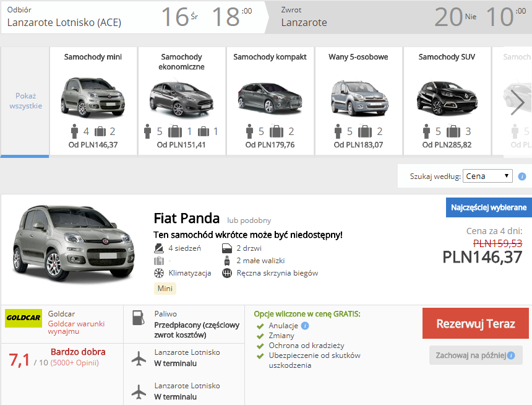Viewport: 532px width, 405px height.
Task: Click the compact car thumbnail
Action: (270, 98)
